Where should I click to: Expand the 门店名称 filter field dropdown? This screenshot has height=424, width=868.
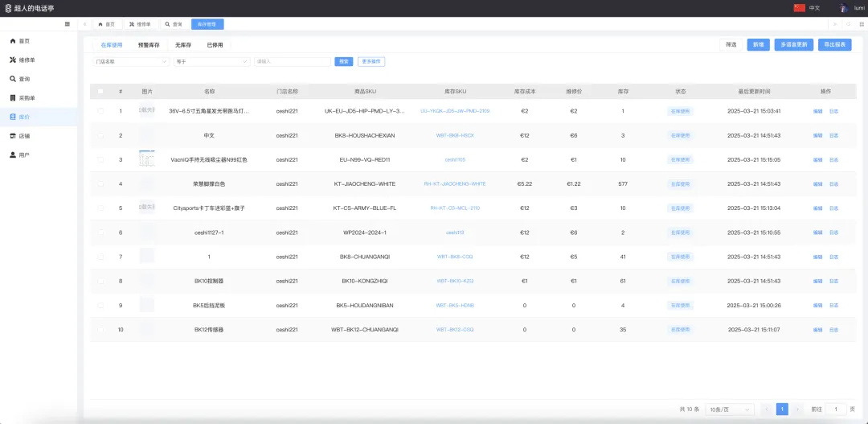130,61
